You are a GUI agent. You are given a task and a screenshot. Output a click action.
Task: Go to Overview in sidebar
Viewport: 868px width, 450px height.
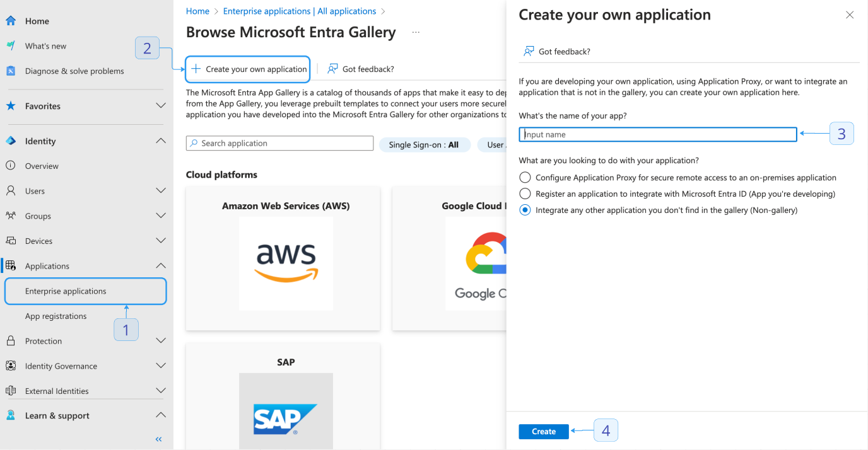(x=42, y=166)
